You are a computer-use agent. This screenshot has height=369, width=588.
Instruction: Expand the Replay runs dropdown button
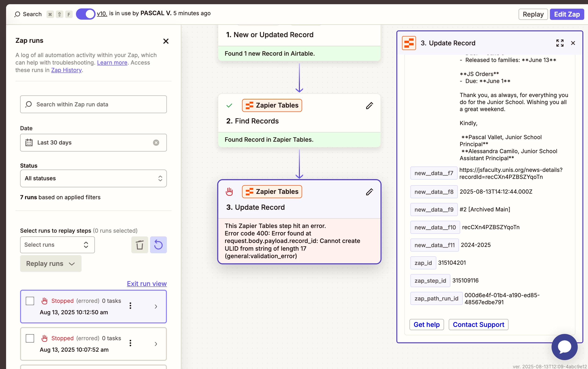point(51,264)
